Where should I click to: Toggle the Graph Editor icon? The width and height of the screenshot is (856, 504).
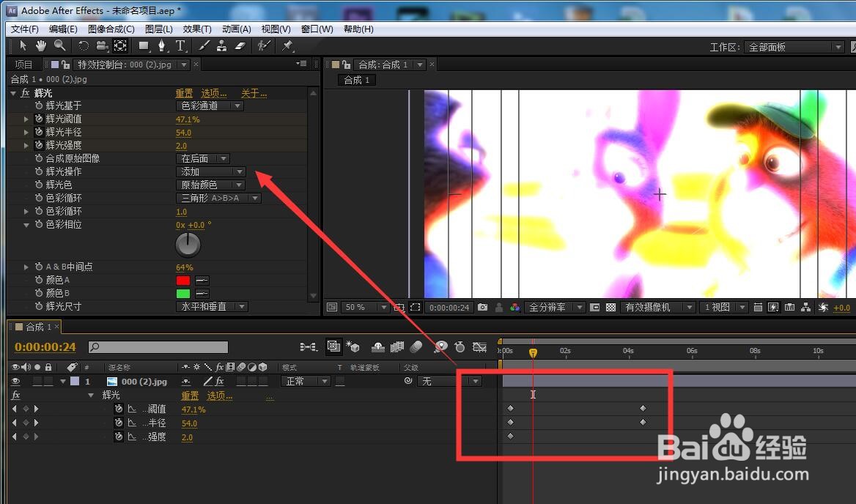(479, 347)
